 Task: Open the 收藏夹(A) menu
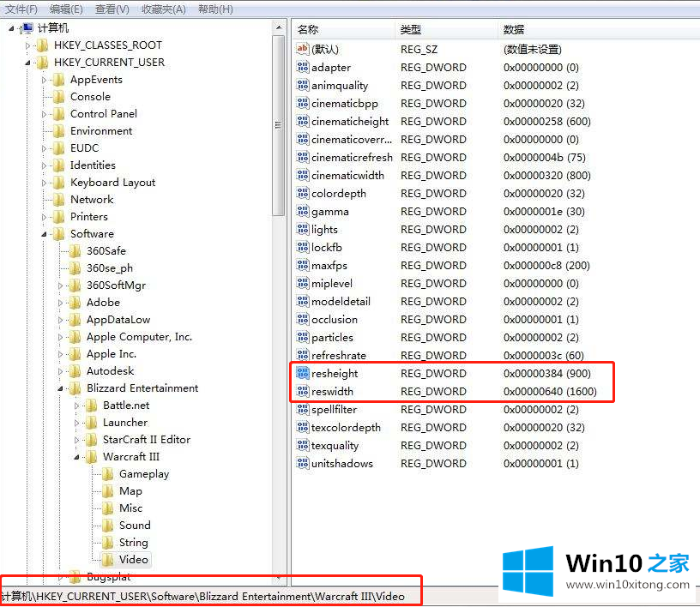[163, 9]
